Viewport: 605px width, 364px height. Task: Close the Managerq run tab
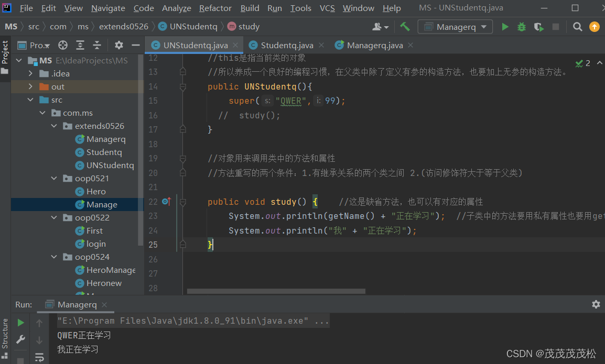click(x=104, y=305)
